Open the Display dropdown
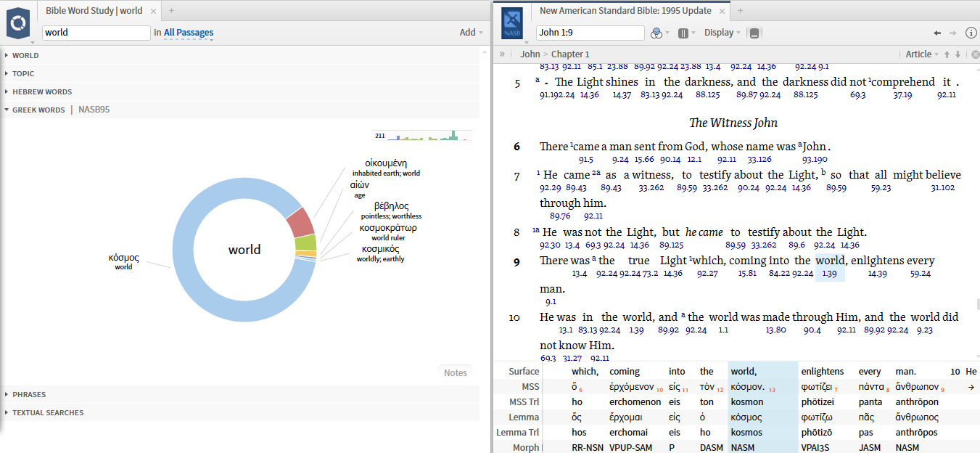 [x=722, y=33]
